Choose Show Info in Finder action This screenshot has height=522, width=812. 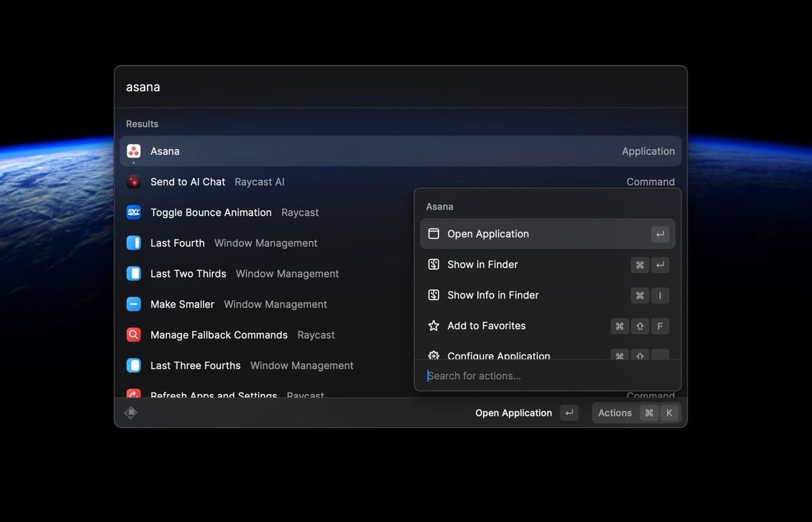[493, 295]
